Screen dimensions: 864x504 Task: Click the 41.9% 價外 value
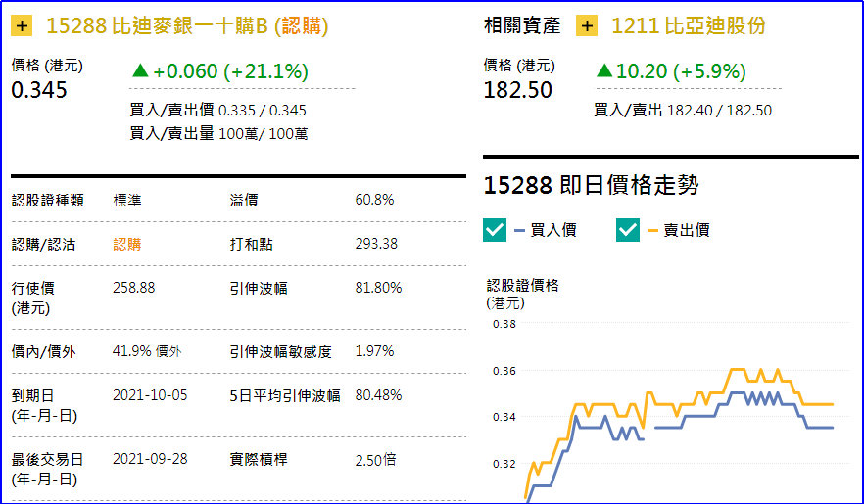(147, 351)
